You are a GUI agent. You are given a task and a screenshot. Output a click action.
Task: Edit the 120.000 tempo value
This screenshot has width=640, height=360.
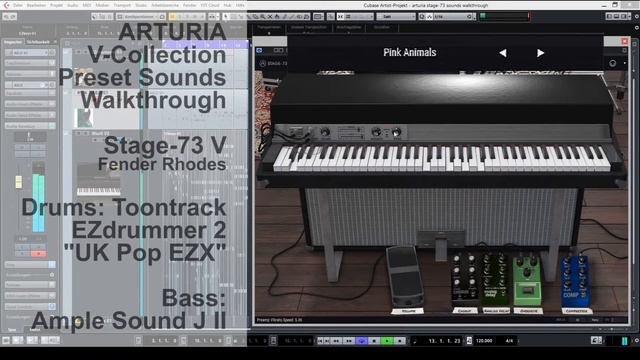[484, 341]
